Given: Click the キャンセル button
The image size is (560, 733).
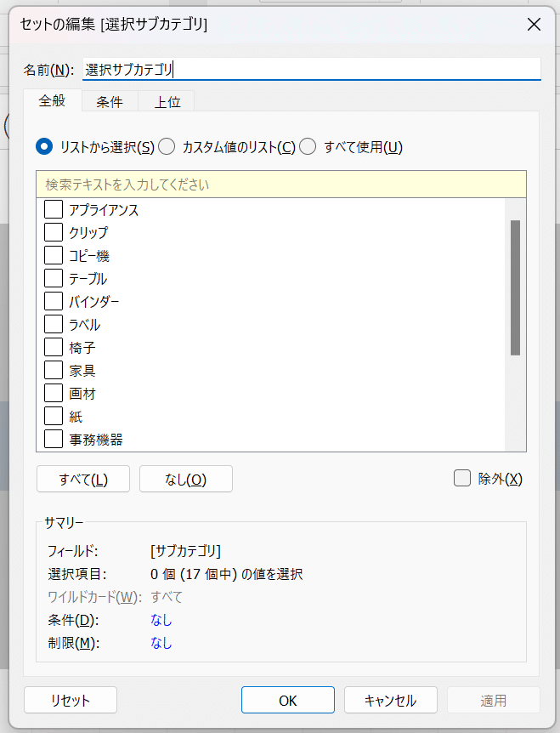Looking at the screenshot, I should tap(390, 701).
